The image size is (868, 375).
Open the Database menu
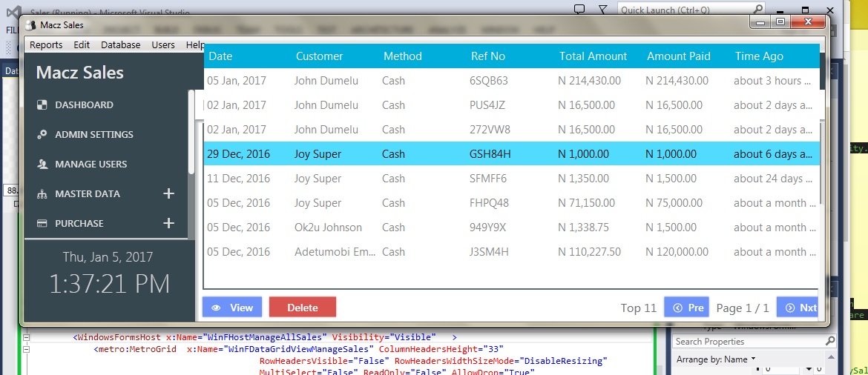pyautogui.click(x=121, y=44)
